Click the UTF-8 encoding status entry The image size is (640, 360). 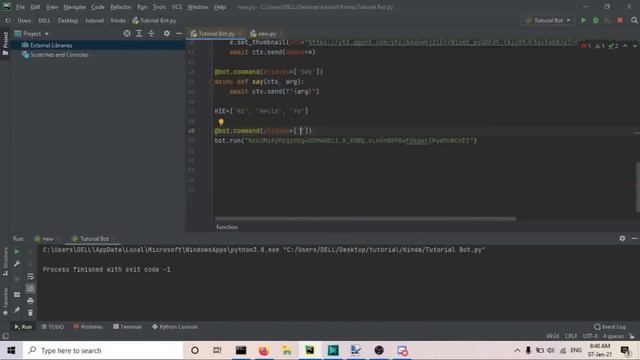[590, 336]
